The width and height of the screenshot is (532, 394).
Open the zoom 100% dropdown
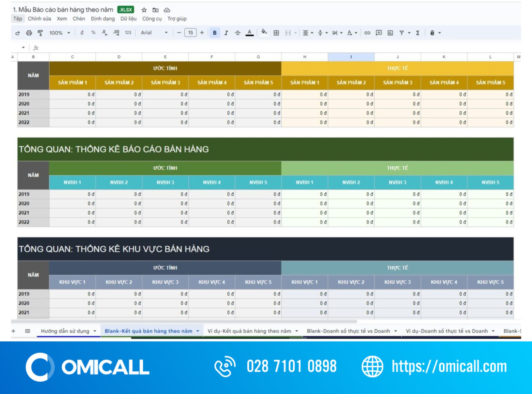(x=60, y=33)
